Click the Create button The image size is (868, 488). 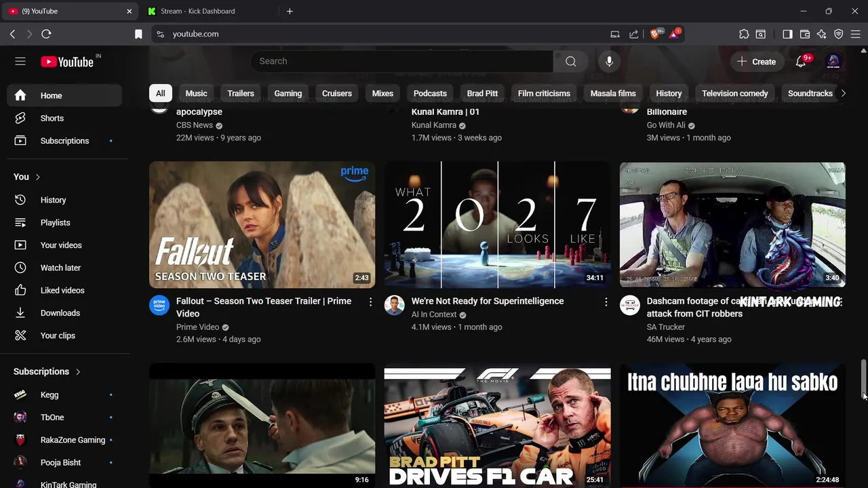(757, 61)
